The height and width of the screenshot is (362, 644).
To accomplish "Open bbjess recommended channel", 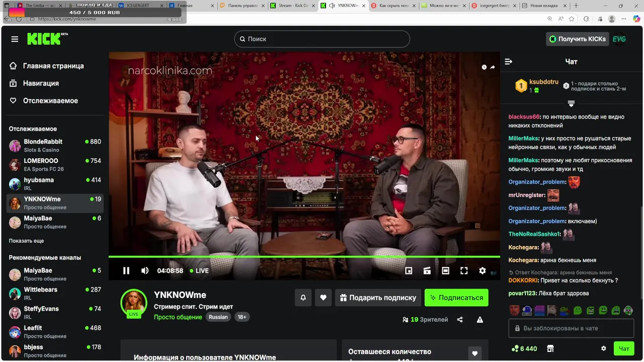I will point(55,350).
